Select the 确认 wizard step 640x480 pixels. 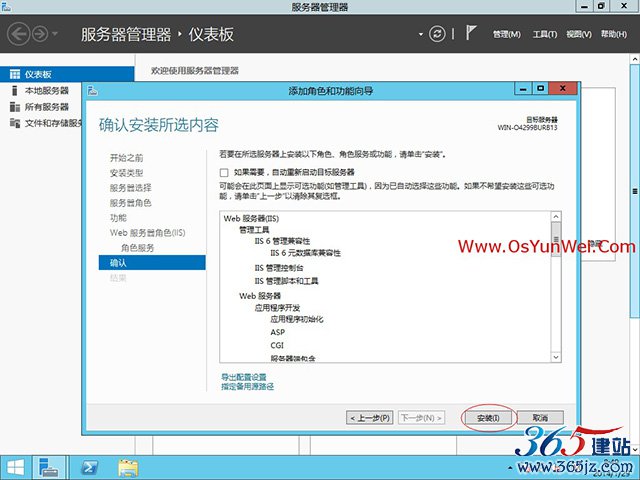[x=152, y=263]
